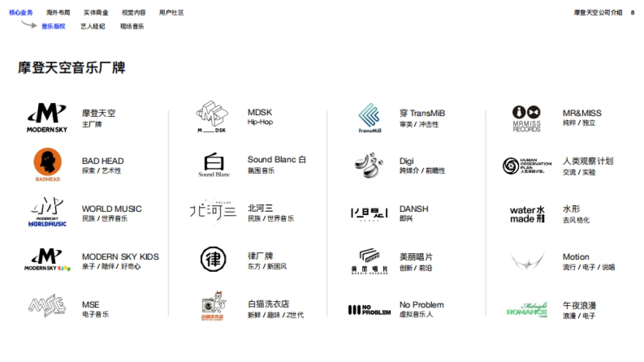Open the 实体商业 section tab
The image size is (644, 362).
point(96,12)
